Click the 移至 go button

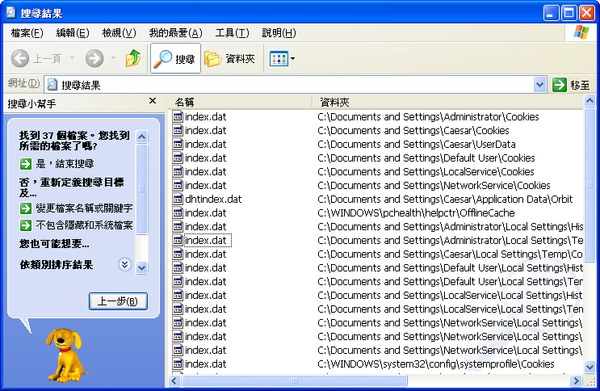click(571, 85)
